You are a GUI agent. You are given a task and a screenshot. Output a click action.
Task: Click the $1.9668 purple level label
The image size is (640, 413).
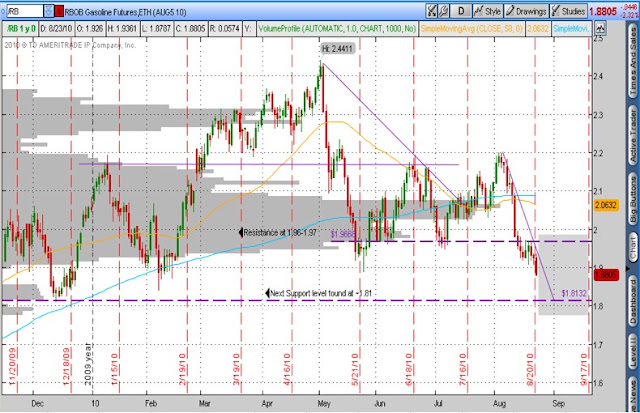click(x=342, y=234)
